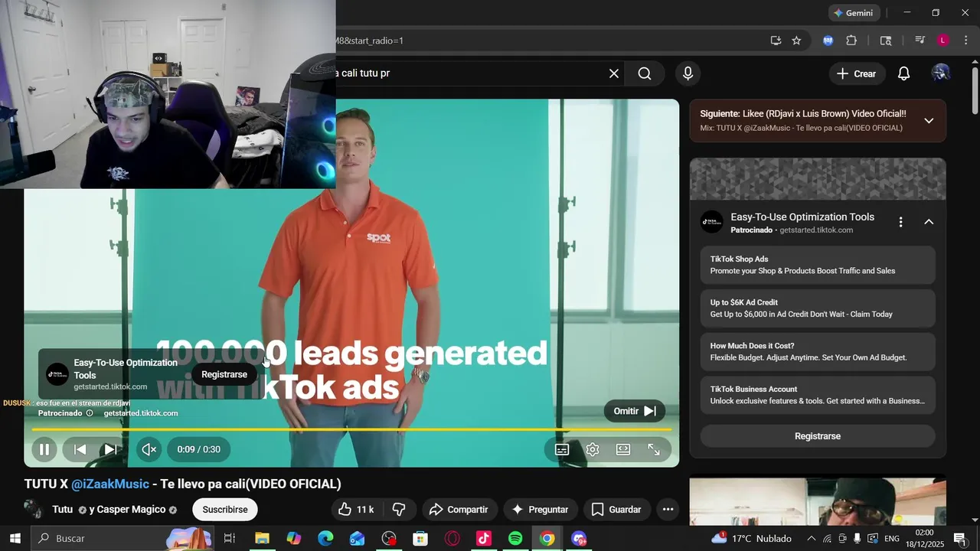Click the Guardar save button

click(616, 510)
